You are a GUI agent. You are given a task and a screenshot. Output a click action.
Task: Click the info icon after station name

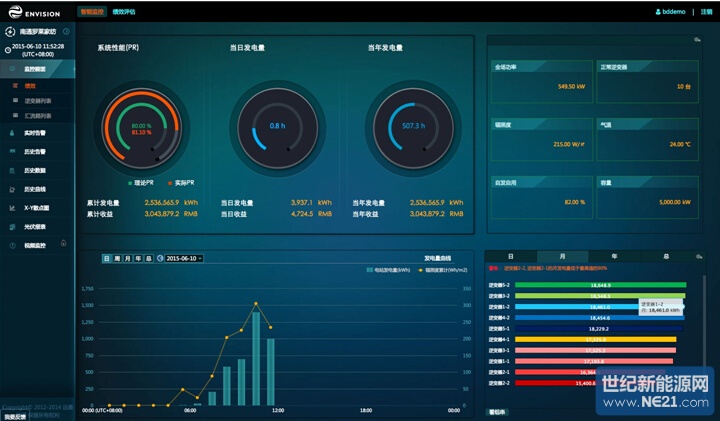[x=66, y=33]
